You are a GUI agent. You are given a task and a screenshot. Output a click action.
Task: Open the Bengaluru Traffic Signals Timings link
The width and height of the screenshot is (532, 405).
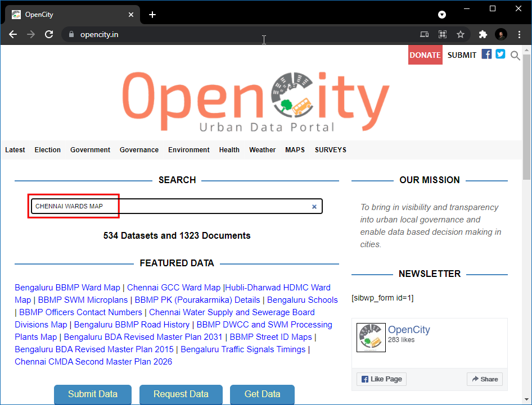(243, 349)
